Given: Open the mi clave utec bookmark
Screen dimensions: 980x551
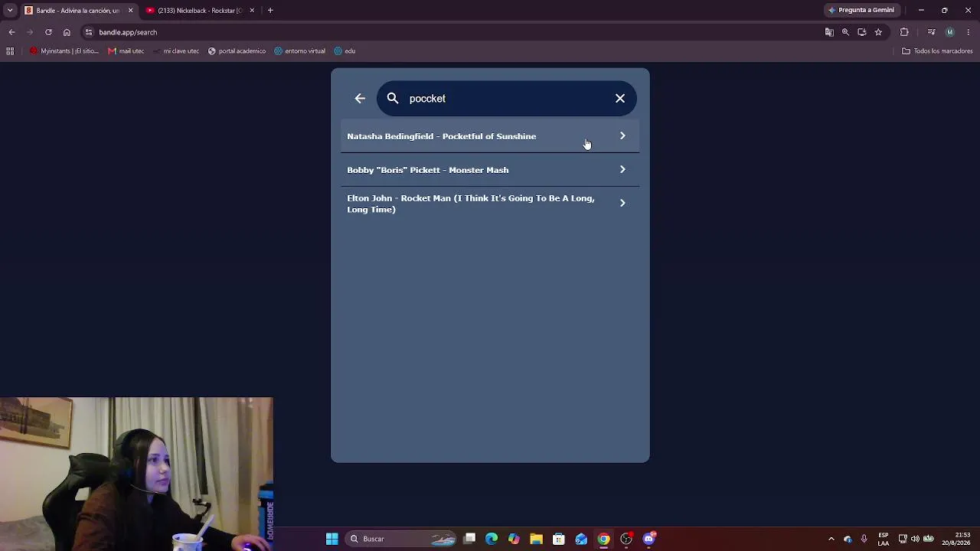Looking at the screenshot, I should pos(176,51).
